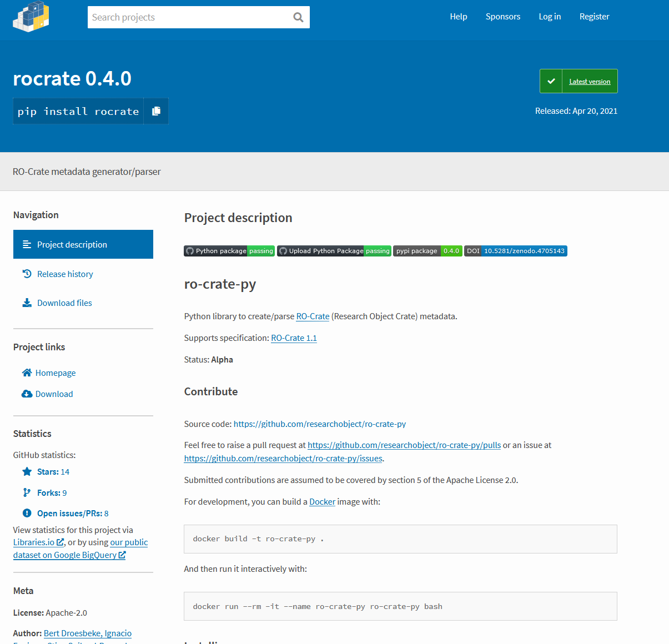
Task: Click the Download files arrow icon
Action: 27,303
